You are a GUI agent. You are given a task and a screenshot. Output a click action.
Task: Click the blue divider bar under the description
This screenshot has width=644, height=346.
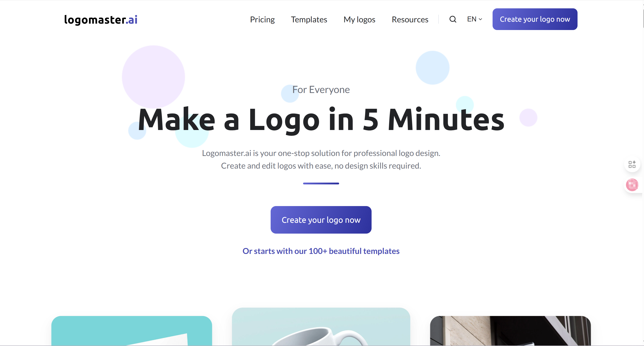321,183
